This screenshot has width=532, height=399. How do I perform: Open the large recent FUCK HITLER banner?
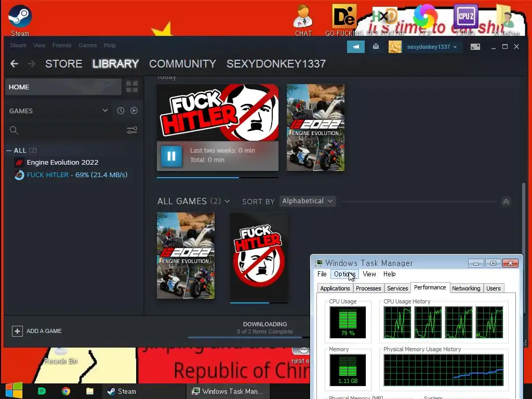tap(218, 113)
